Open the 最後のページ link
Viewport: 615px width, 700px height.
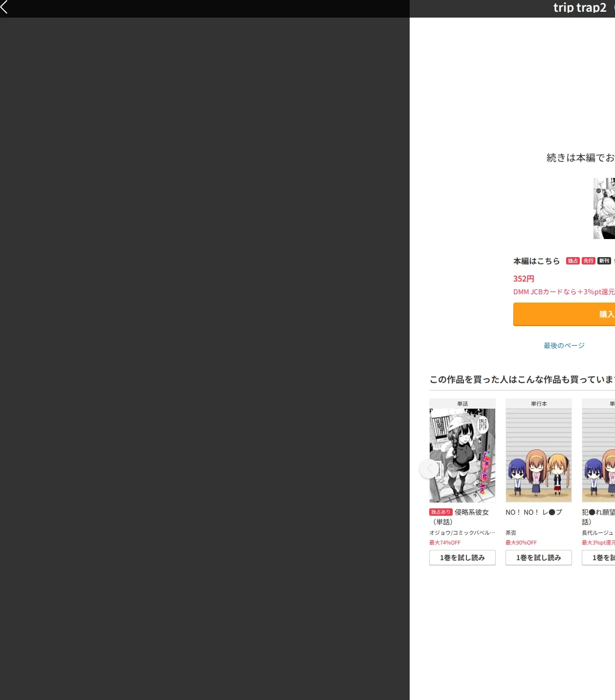tap(564, 346)
